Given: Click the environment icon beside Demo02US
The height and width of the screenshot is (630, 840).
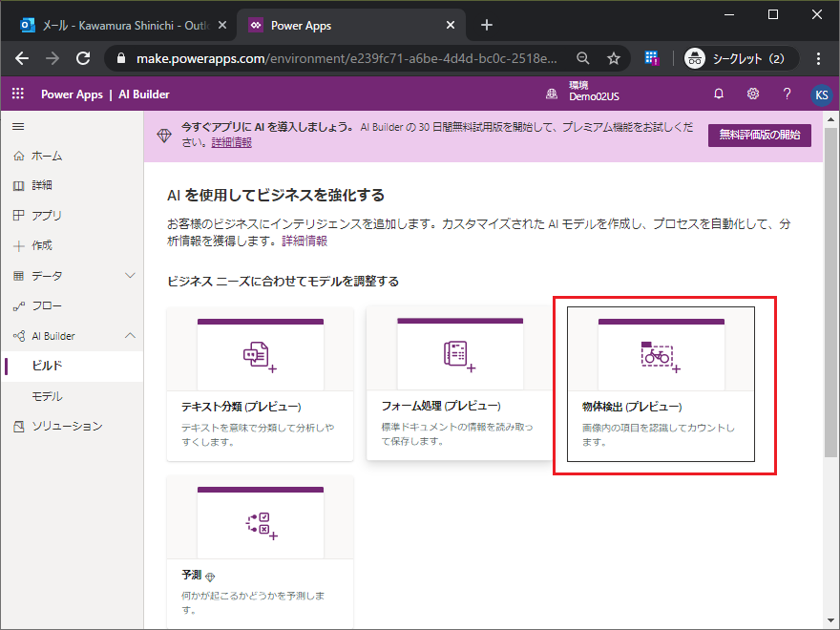Looking at the screenshot, I should [552, 94].
